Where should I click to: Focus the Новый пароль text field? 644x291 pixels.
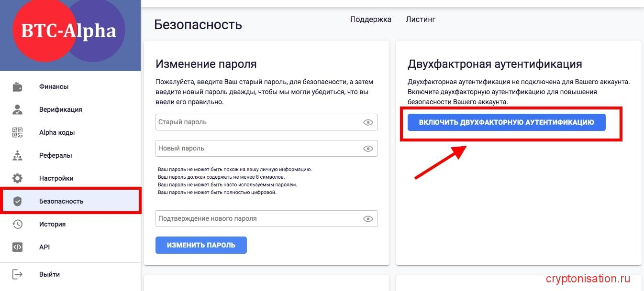[249, 148]
